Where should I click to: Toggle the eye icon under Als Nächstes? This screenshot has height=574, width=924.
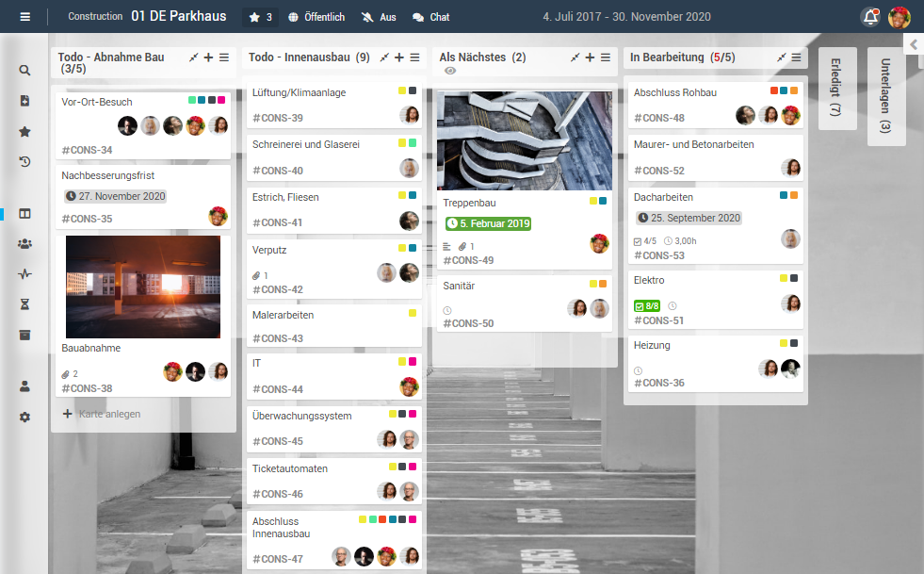[x=450, y=71]
